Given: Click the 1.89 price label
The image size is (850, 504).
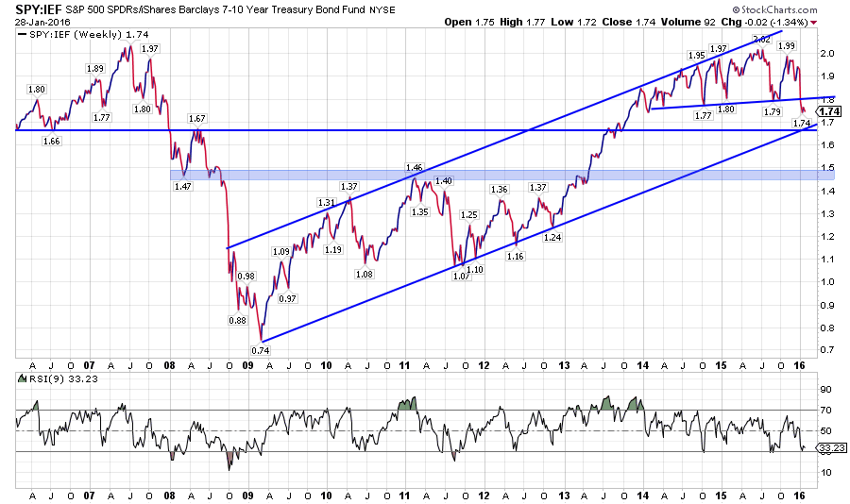Looking at the screenshot, I should tap(95, 68).
